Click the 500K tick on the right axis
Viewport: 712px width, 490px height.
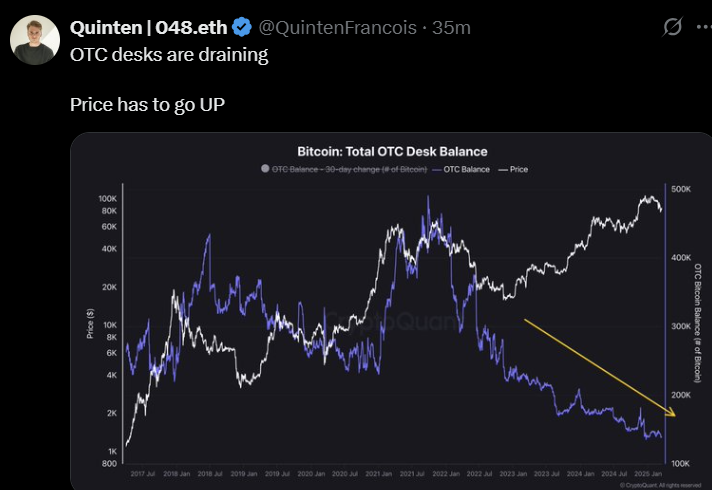(x=682, y=189)
